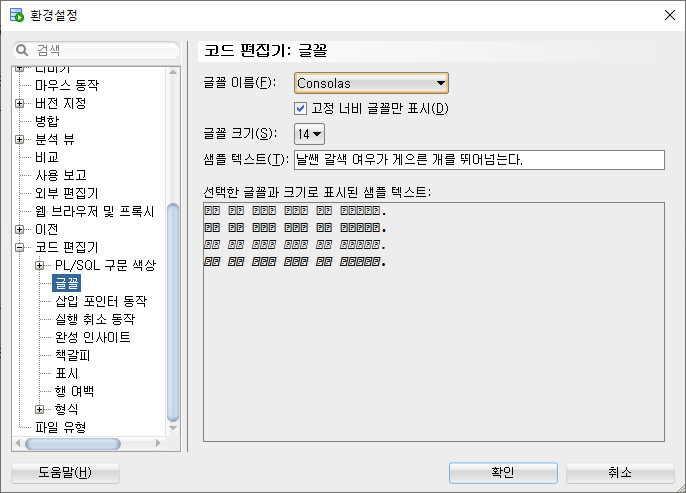Viewport: 686px width, 493px height.
Task: Click the tree scroll up arrow
Action: coord(173,72)
